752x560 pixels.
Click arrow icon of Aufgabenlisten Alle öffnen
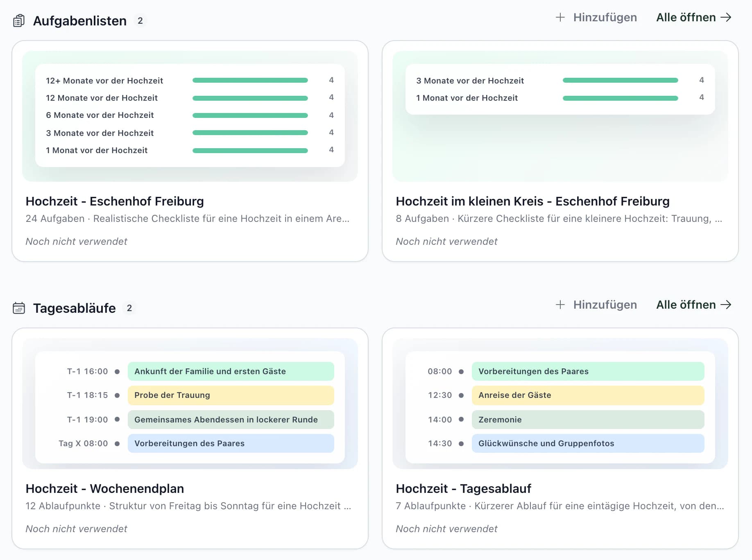click(x=726, y=17)
